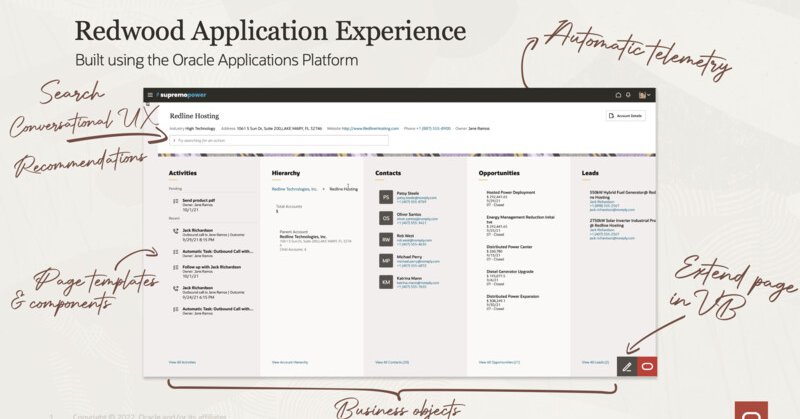The width and height of the screenshot is (800, 419).
Task: Select the KM avatar for Katrina Mann
Action: (x=386, y=282)
